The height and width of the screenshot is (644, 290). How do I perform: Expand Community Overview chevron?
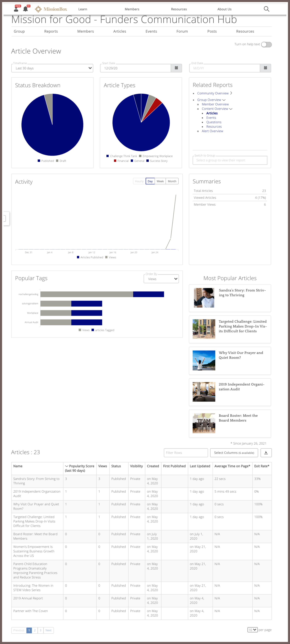coord(231,93)
